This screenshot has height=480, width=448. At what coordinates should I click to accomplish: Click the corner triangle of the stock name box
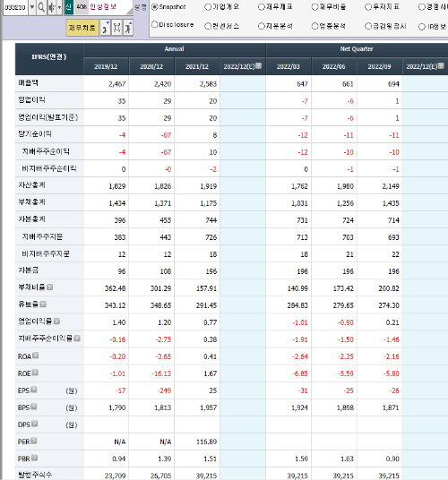130,12
